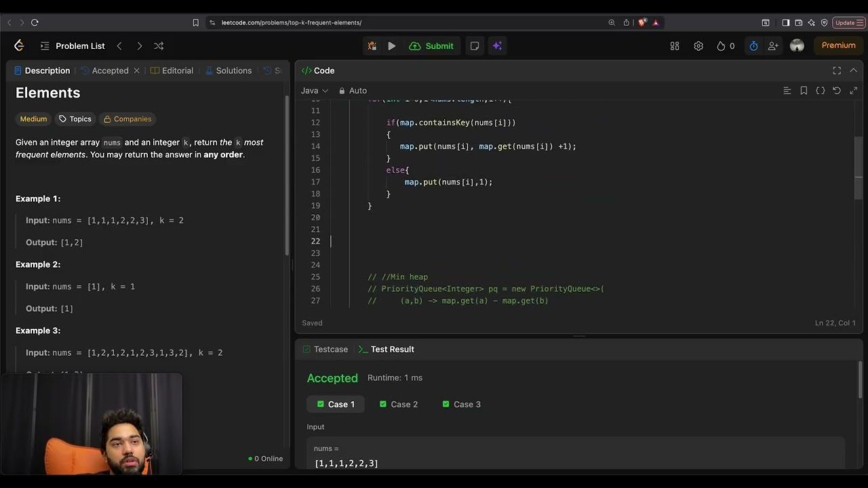Open the layout grid icon
Image resolution: width=868 pixels, height=488 pixels.
click(x=675, y=46)
